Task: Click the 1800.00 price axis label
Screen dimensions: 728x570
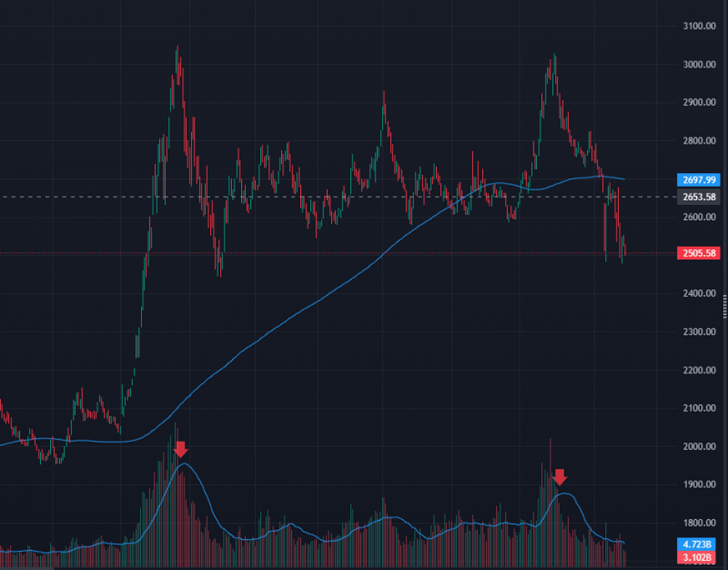Action: point(699,523)
